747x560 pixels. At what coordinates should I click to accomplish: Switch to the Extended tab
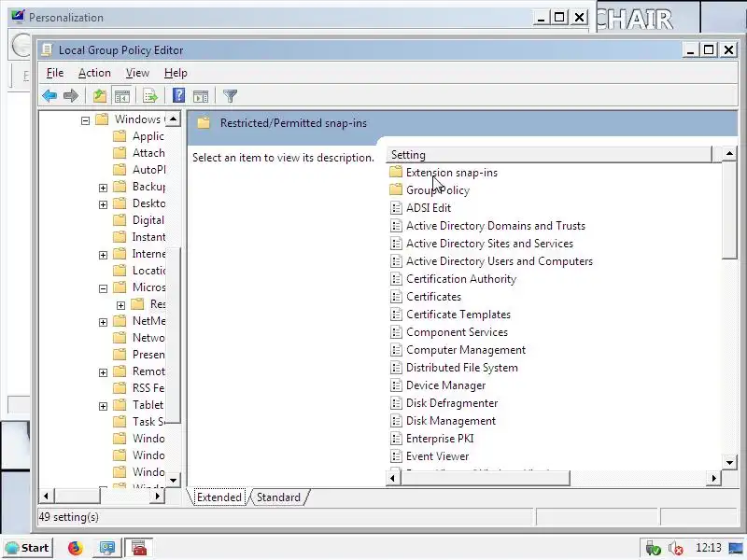click(219, 497)
